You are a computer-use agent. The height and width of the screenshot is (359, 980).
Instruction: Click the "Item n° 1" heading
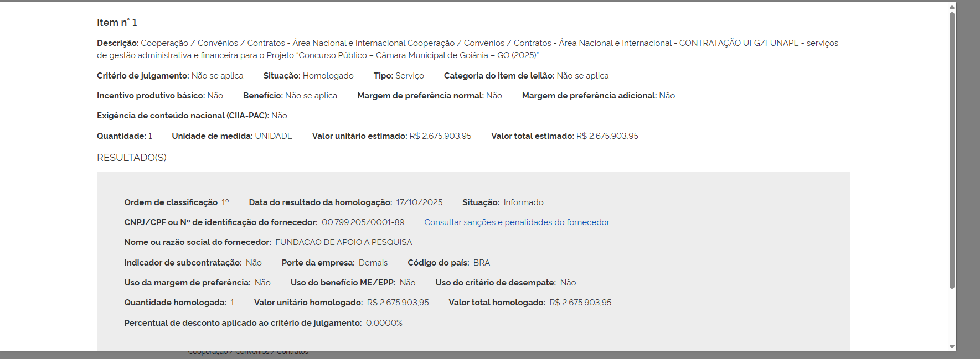click(117, 23)
